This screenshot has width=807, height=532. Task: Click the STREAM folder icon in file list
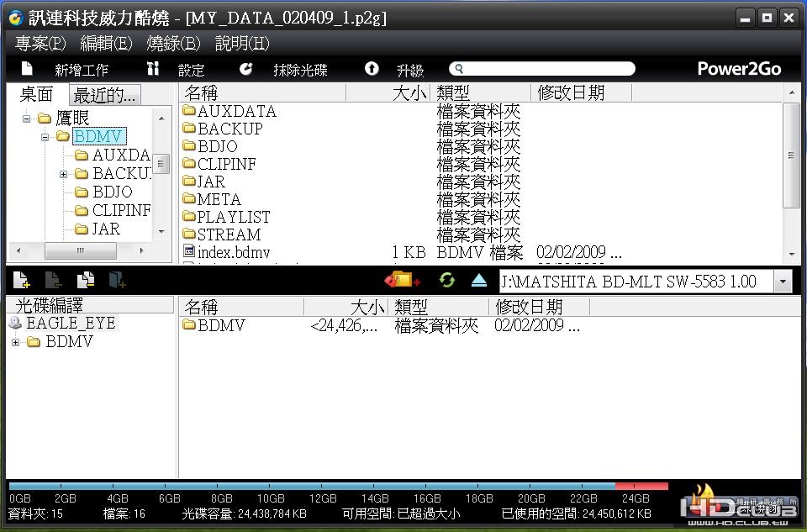point(189,234)
